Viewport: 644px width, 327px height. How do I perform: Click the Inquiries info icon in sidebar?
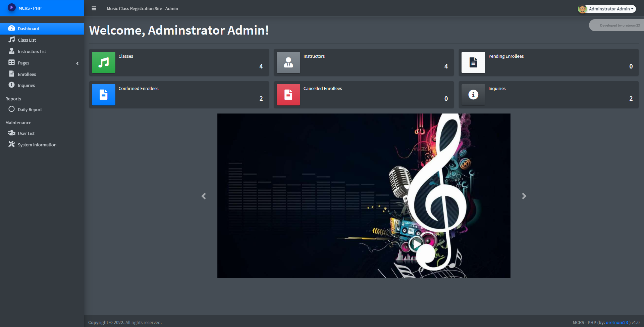[x=12, y=85]
